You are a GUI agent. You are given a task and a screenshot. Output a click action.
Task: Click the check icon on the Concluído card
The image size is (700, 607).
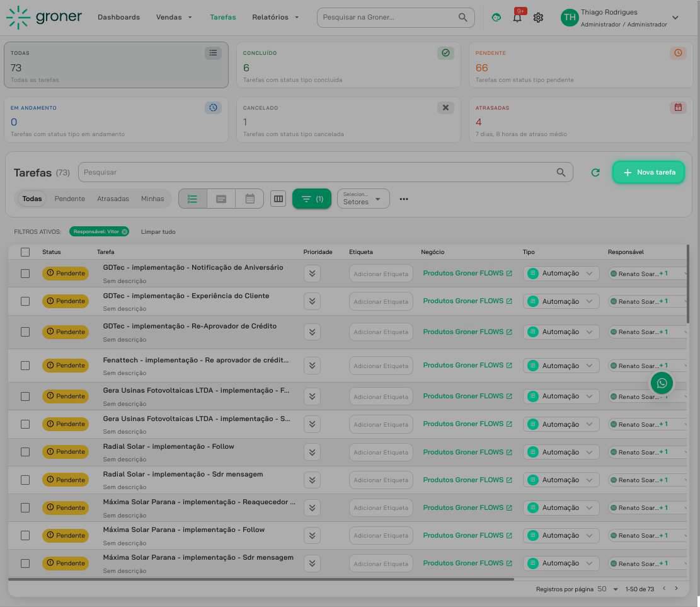(445, 53)
